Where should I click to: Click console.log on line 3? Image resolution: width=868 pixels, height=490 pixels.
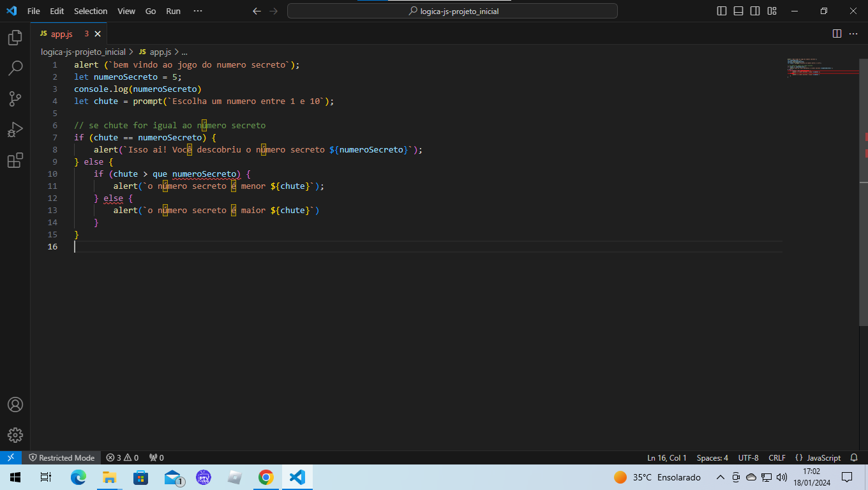tap(101, 89)
